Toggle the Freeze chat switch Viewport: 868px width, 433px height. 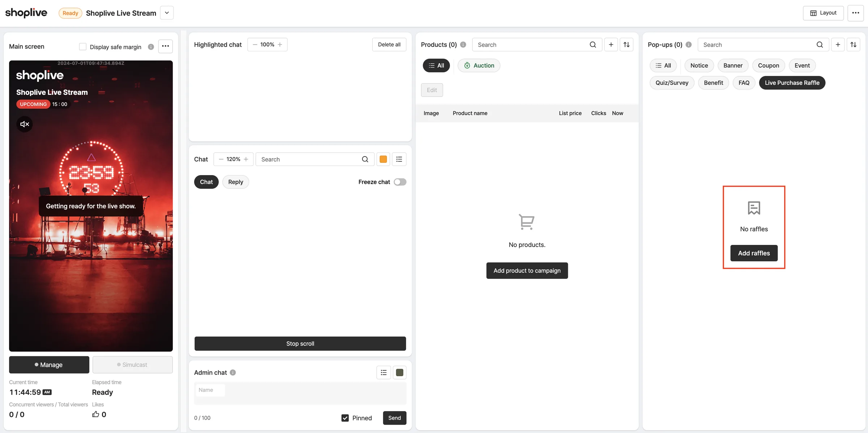(x=400, y=182)
